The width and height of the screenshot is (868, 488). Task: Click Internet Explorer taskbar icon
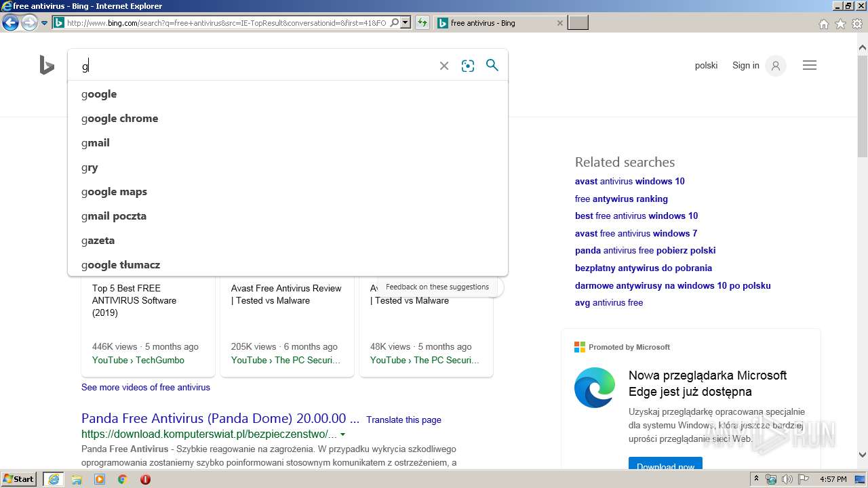pyautogui.click(x=54, y=479)
